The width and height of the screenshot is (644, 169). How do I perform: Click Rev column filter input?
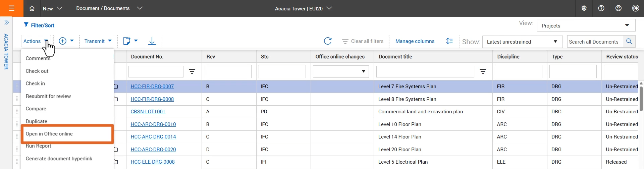point(228,71)
